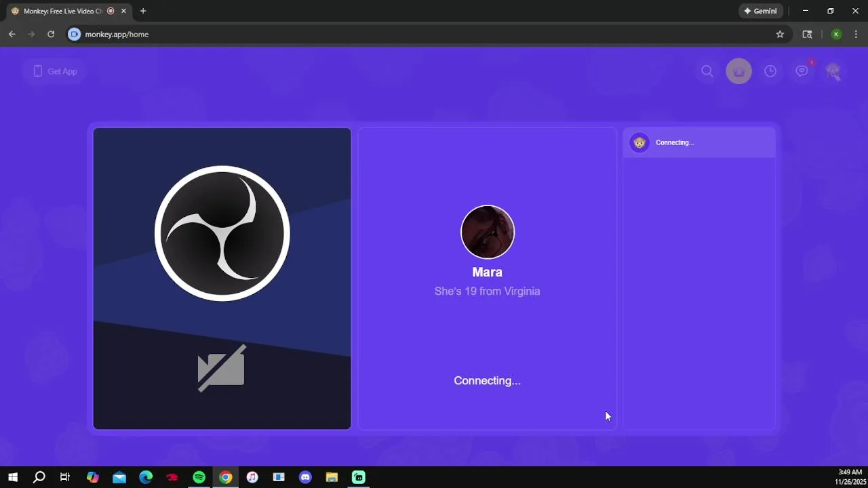
Task: Open the green app icon in taskbar
Action: [359, 477]
